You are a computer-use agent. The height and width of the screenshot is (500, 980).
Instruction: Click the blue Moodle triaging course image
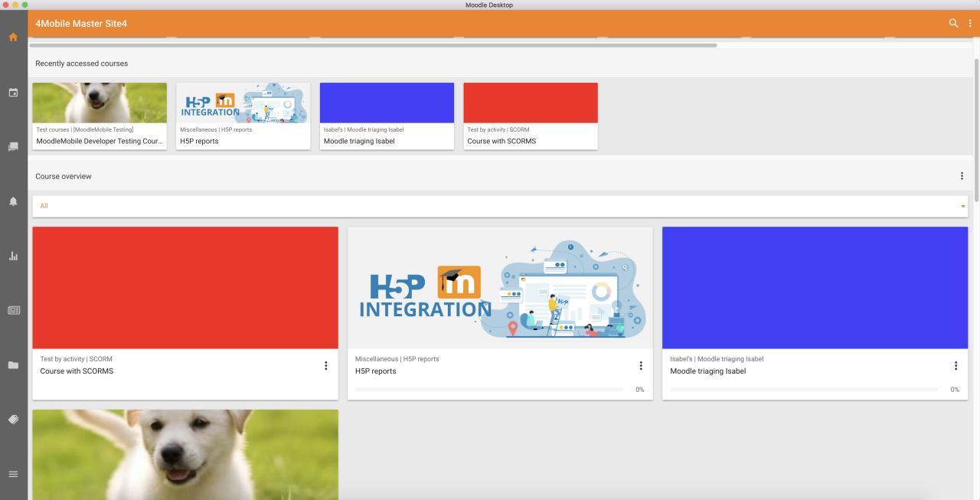[815, 287]
